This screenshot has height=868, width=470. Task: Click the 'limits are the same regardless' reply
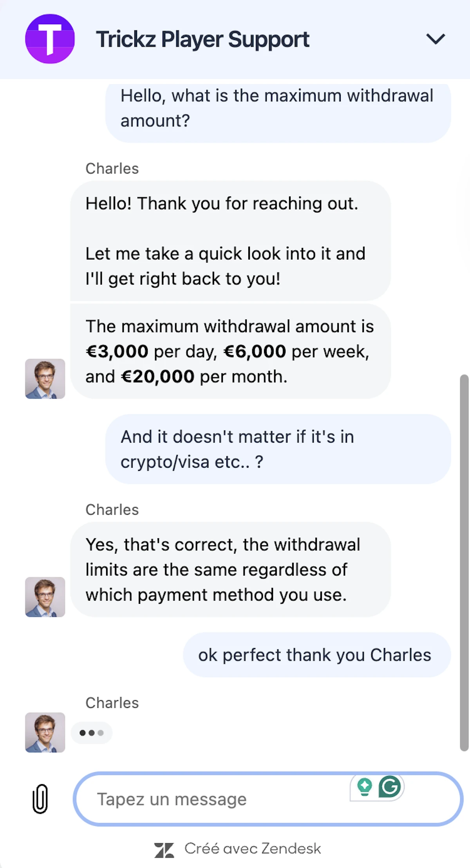click(x=230, y=569)
